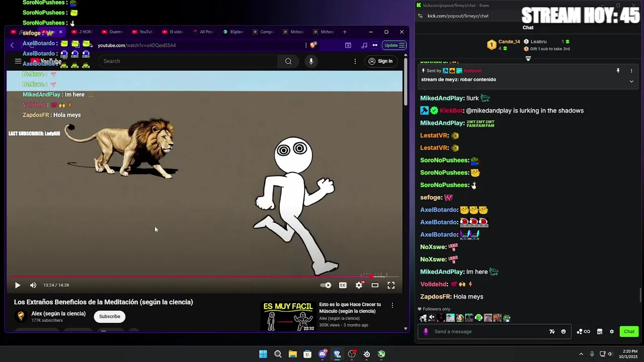The height and width of the screenshot is (362, 644).
Task: Open YouTube three-dot settings menu
Action: [x=355, y=61]
